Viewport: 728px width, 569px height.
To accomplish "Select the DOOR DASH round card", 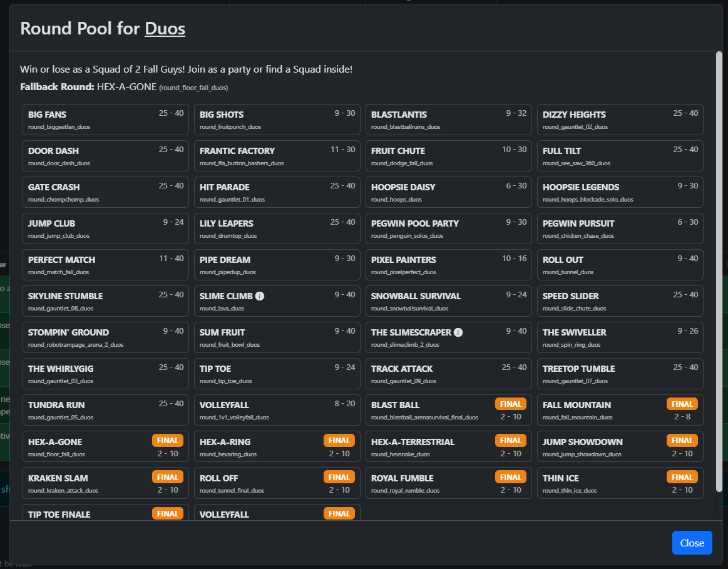I will click(x=106, y=156).
